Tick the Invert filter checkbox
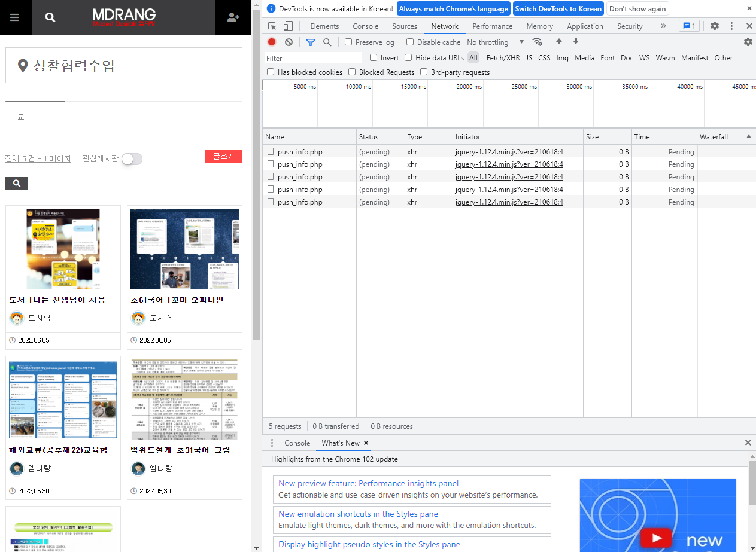This screenshot has height=552, width=756. 374,57
